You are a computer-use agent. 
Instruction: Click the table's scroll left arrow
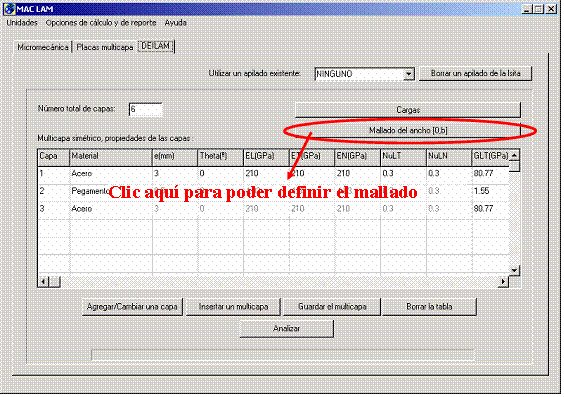point(43,282)
